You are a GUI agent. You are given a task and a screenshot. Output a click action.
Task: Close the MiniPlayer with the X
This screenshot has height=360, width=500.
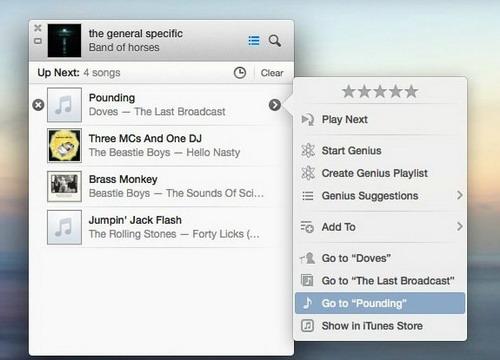[x=38, y=28]
